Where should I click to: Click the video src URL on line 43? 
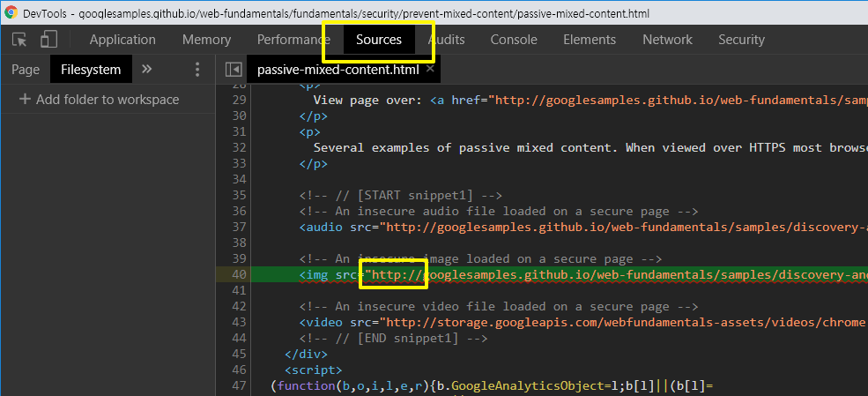[x=623, y=322]
